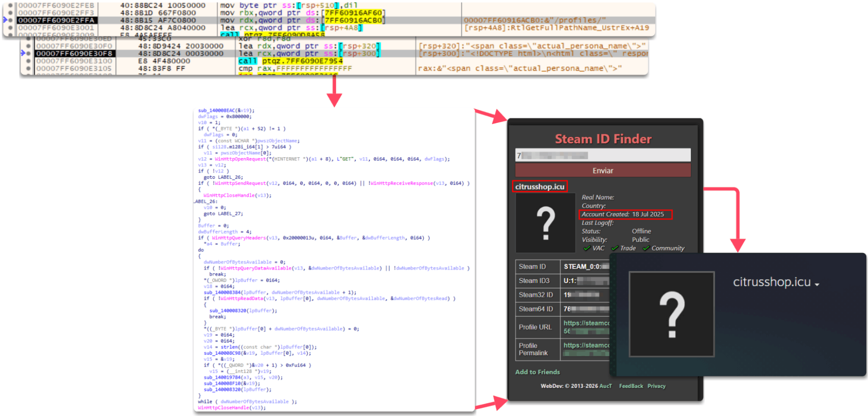The width and height of the screenshot is (868, 416).
Task: Click the sub_140008EAC(&v19) line in the code
Action: (x=226, y=111)
